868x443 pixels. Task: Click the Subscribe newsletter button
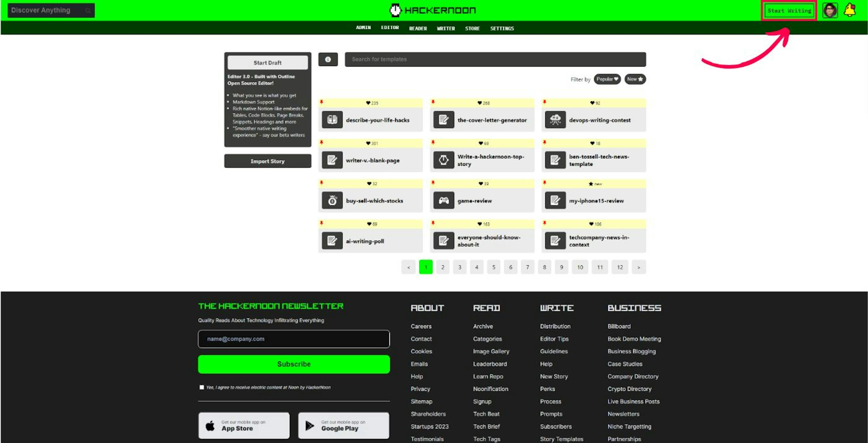tap(294, 364)
